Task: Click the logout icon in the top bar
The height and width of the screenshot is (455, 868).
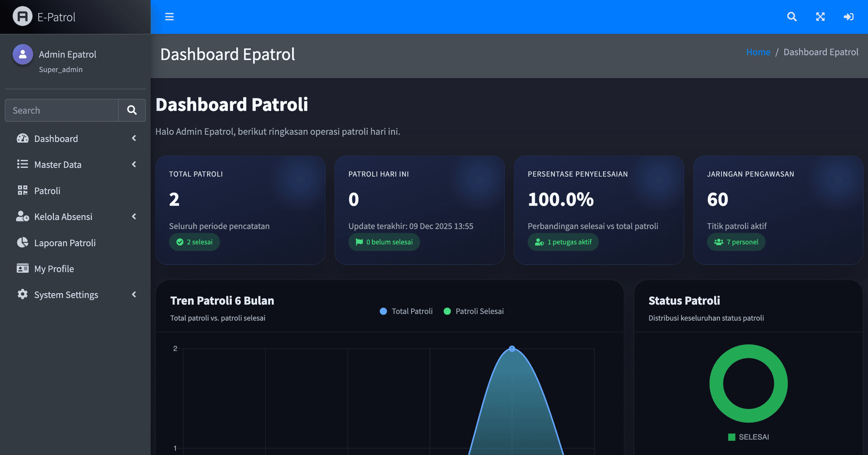Action: click(849, 17)
